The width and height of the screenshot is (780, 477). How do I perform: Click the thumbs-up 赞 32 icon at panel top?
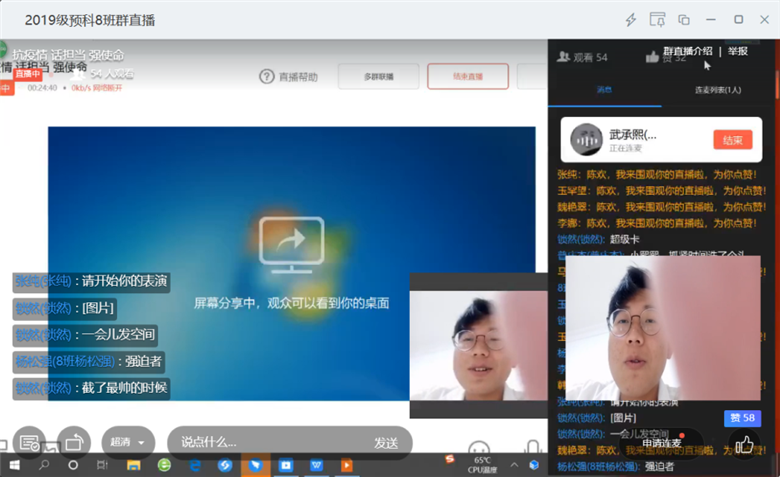(x=652, y=57)
